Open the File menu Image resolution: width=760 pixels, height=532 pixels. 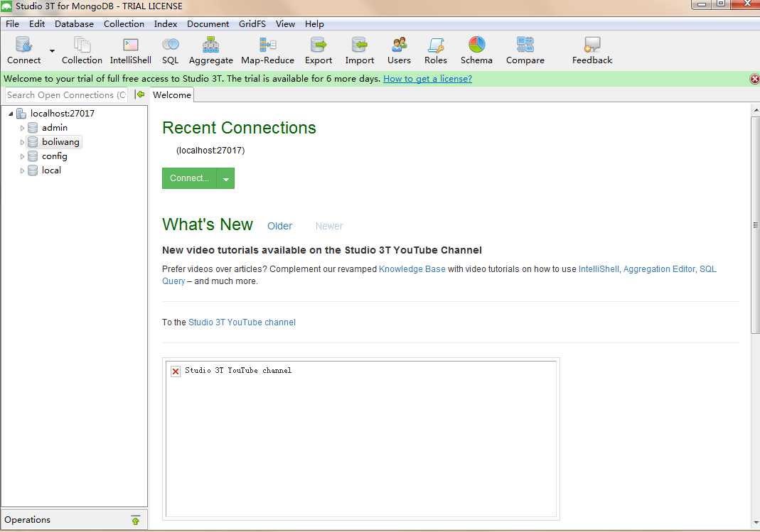(13, 23)
